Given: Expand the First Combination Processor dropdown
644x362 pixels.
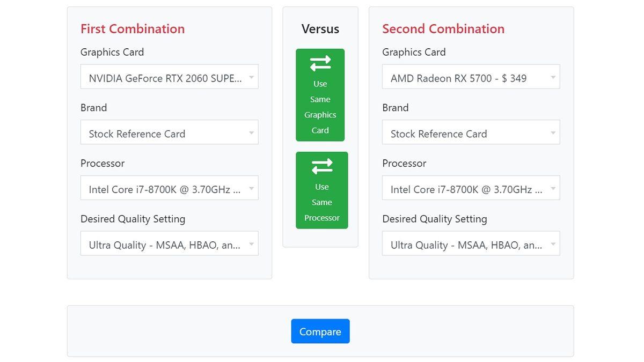Looking at the screenshot, I should point(169,188).
